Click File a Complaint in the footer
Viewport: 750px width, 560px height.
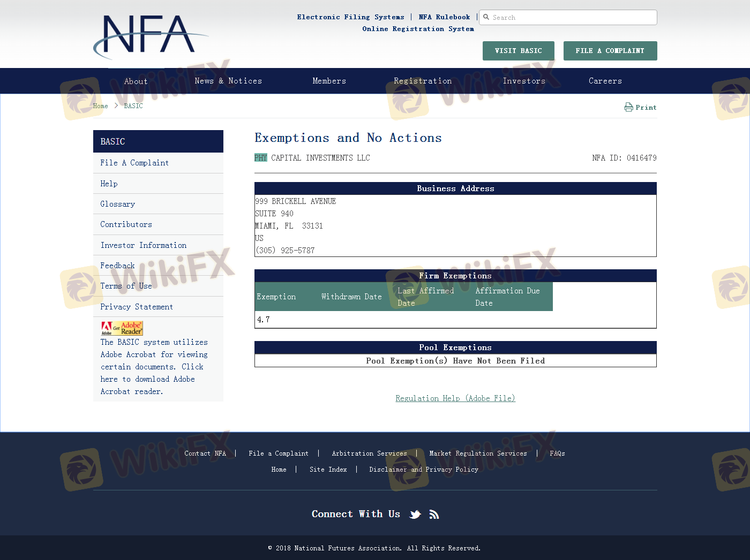(x=279, y=453)
